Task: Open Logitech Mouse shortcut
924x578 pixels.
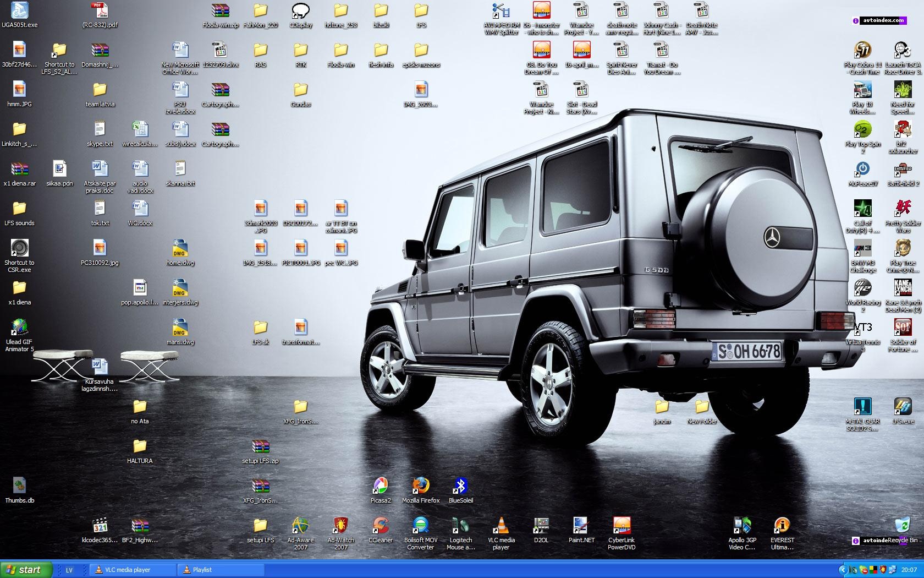Action: coord(461,525)
